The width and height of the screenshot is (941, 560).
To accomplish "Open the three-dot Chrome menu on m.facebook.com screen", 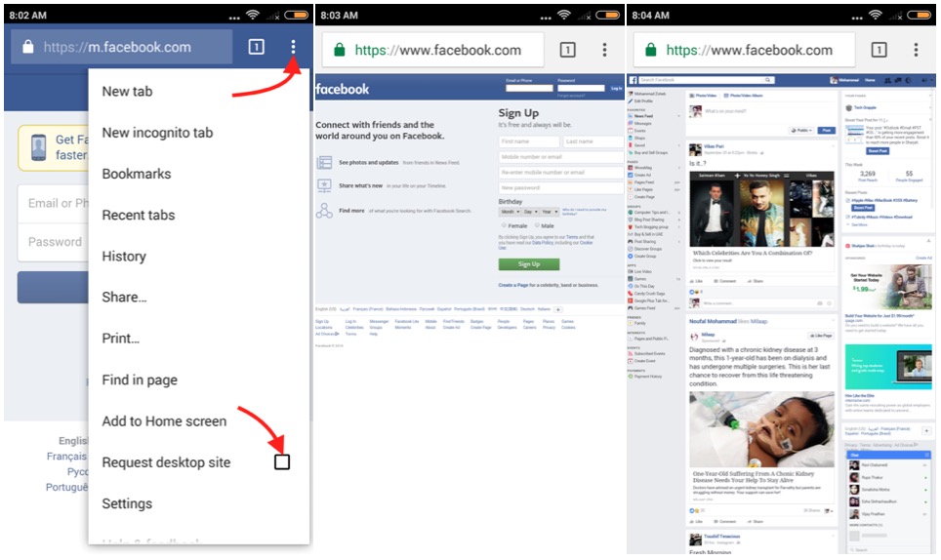I will point(293,47).
